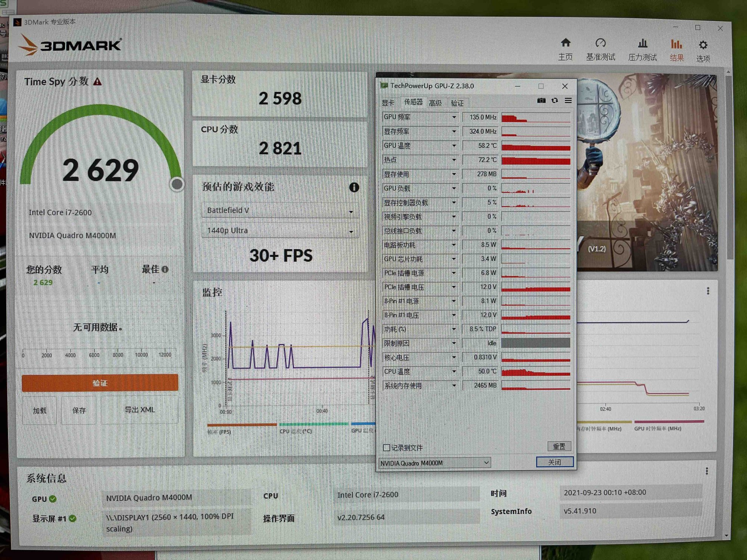This screenshot has width=747, height=560.
Task: Click the 重置 button in GPU-Z
Action: click(x=559, y=446)
